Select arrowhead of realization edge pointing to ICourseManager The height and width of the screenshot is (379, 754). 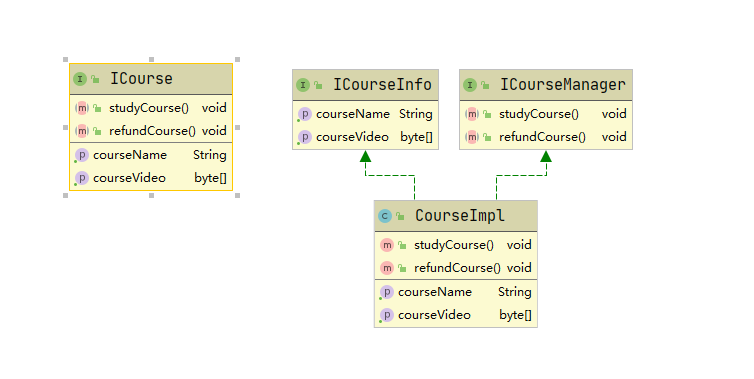click(x=546, y=156)
